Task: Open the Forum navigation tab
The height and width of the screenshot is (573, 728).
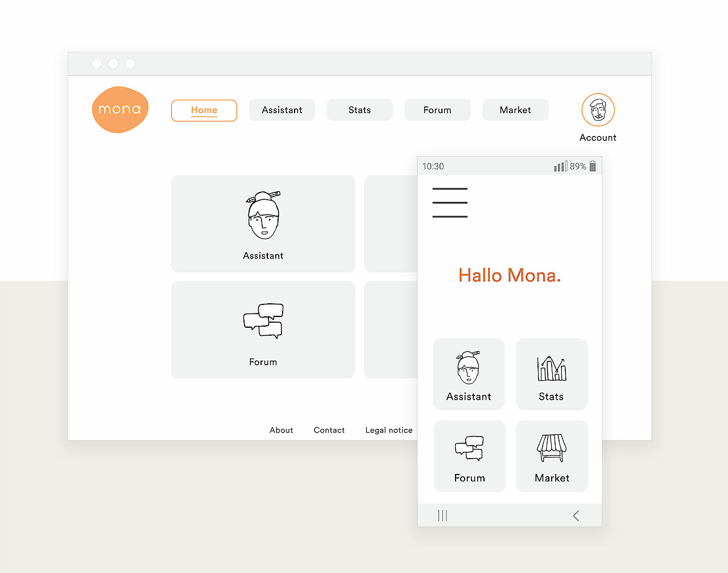Action: point(437,110)
